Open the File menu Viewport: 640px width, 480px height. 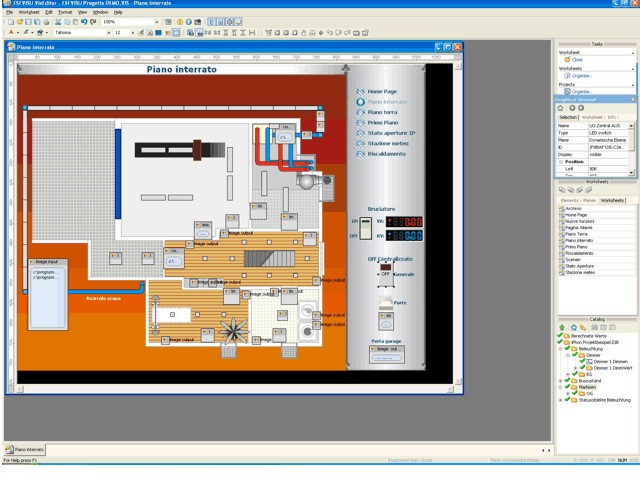(x=9, y=12)
